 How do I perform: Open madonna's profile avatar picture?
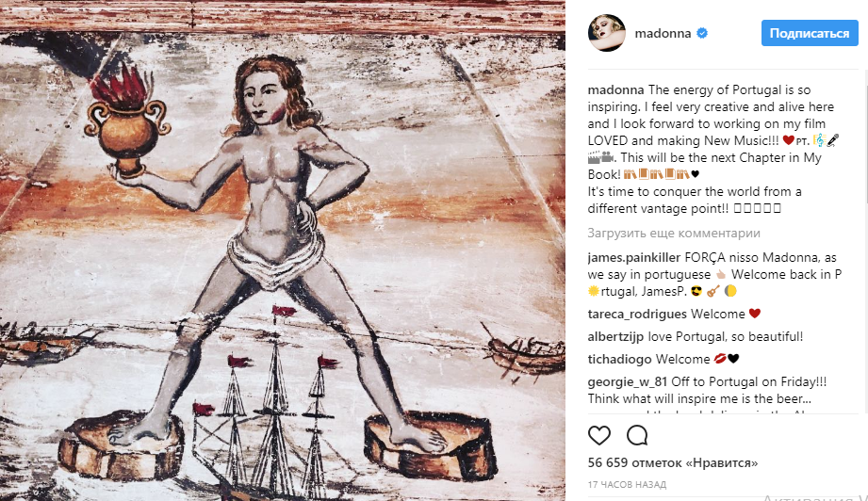click(607, 33)
